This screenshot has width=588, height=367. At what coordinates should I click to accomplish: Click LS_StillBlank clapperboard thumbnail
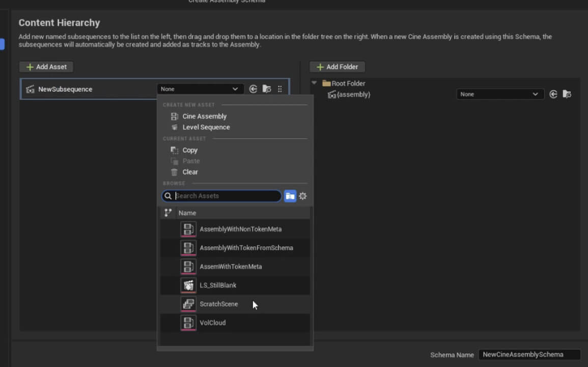[x=188, y=285]
